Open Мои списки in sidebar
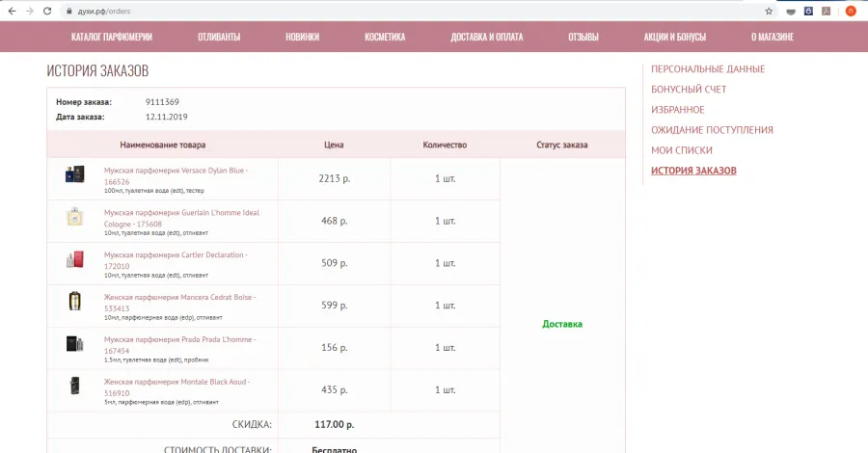 click(x=682, y=150)
